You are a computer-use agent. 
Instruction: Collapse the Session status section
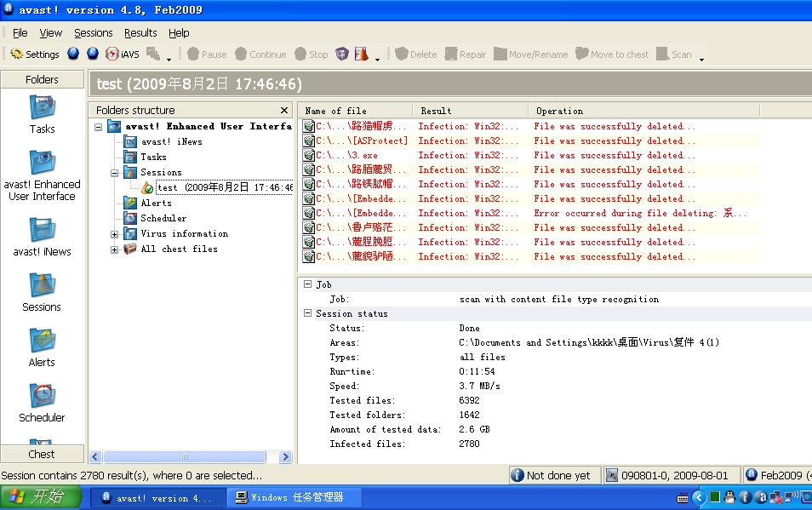coord(308,313)
